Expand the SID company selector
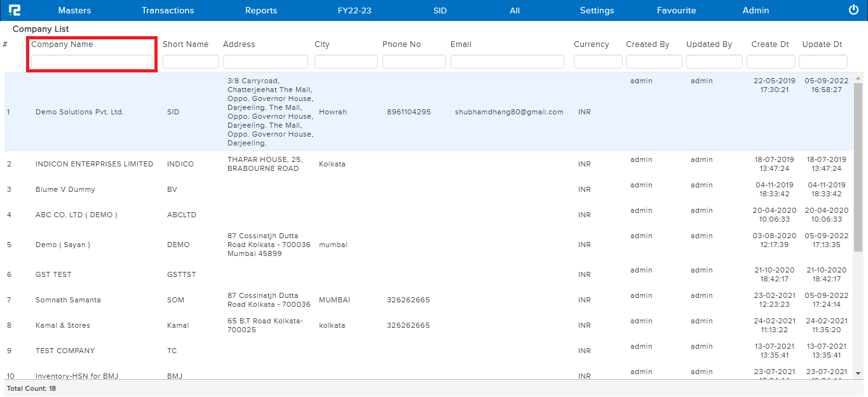Screen dimensions: 868x397 click(440, 10)
